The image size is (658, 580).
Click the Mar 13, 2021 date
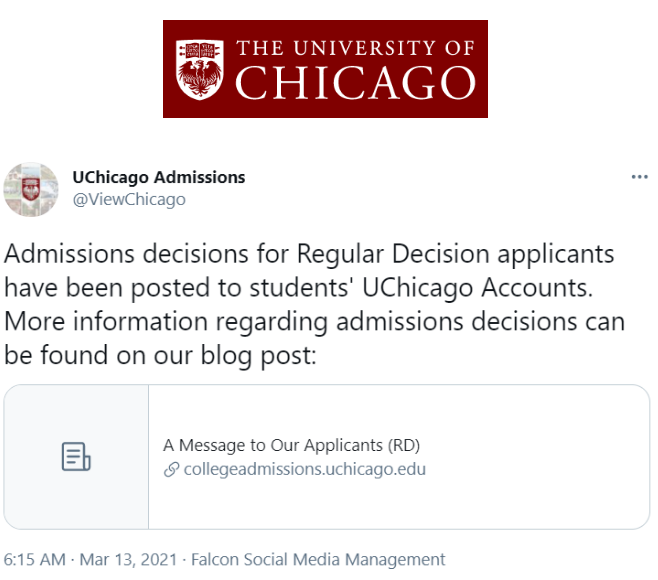[x=128, y=559]
